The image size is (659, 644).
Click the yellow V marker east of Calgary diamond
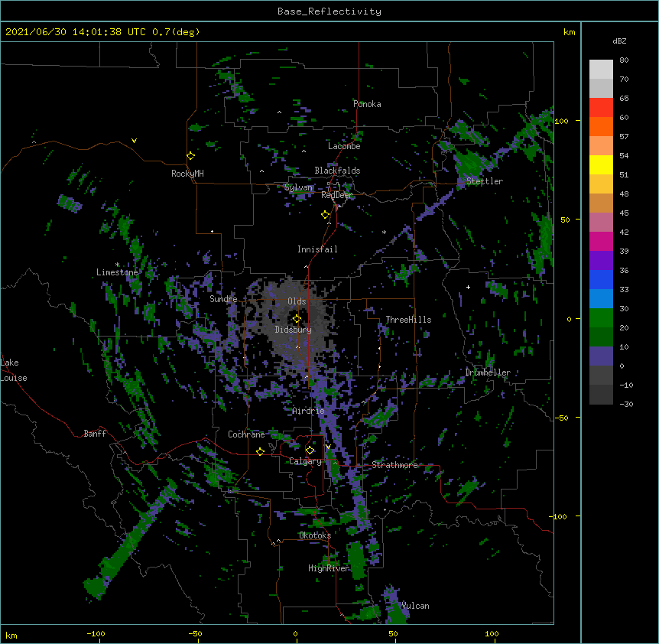[x=328, y=447]
